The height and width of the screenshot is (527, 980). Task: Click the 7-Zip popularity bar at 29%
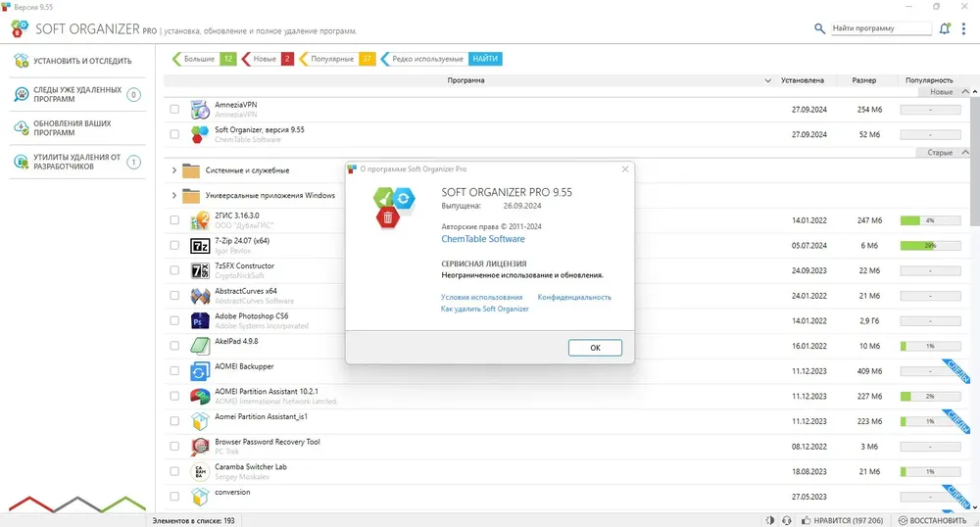click(930, 246)
